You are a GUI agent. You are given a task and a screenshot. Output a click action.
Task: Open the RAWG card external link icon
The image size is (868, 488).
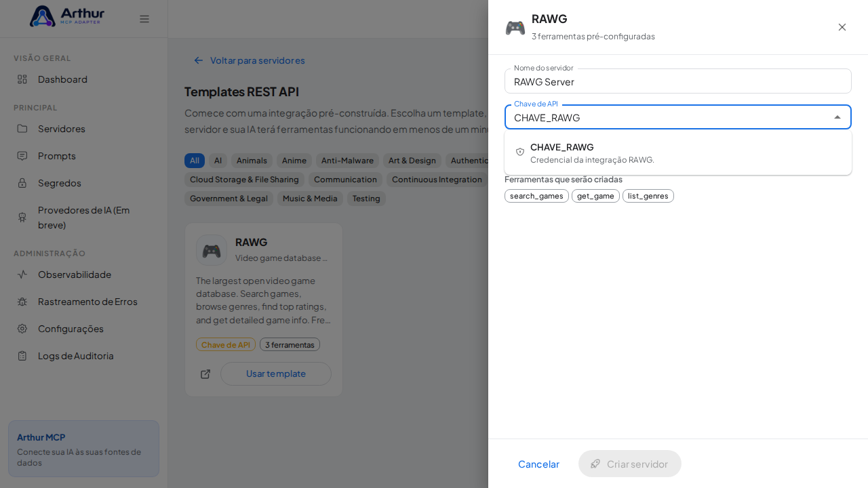click(205, 374)
